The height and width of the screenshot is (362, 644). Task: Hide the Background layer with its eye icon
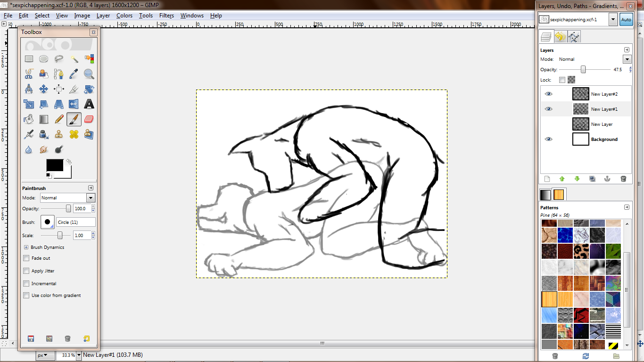click(548, 139)
